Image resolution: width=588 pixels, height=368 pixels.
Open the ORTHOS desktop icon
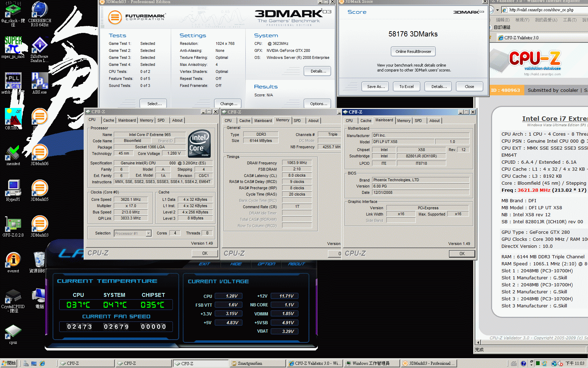[x=13, y=119]
